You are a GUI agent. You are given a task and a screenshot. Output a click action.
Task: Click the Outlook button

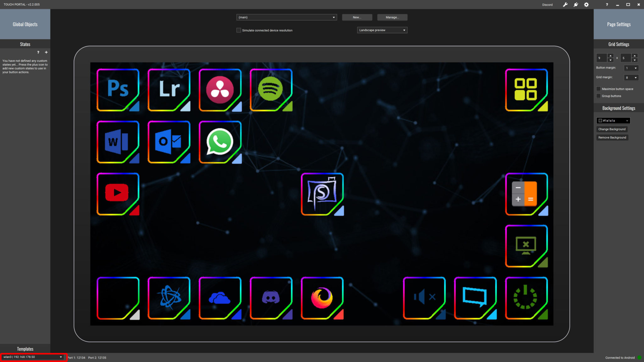(x=169, y=142)
